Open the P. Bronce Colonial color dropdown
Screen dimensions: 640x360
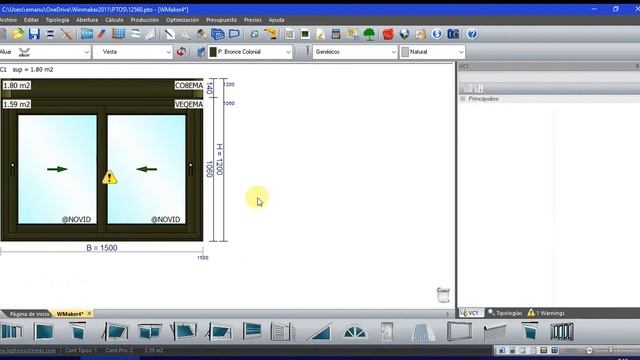(250, 52)
